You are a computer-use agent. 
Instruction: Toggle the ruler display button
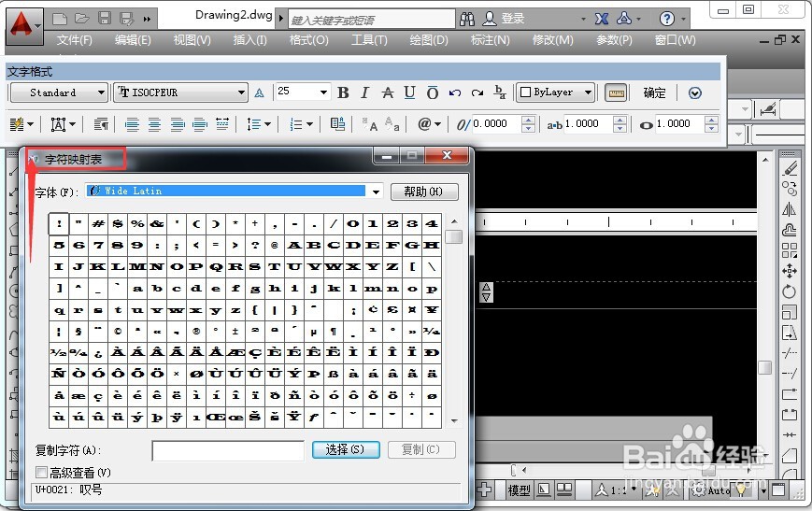point(616,93)
